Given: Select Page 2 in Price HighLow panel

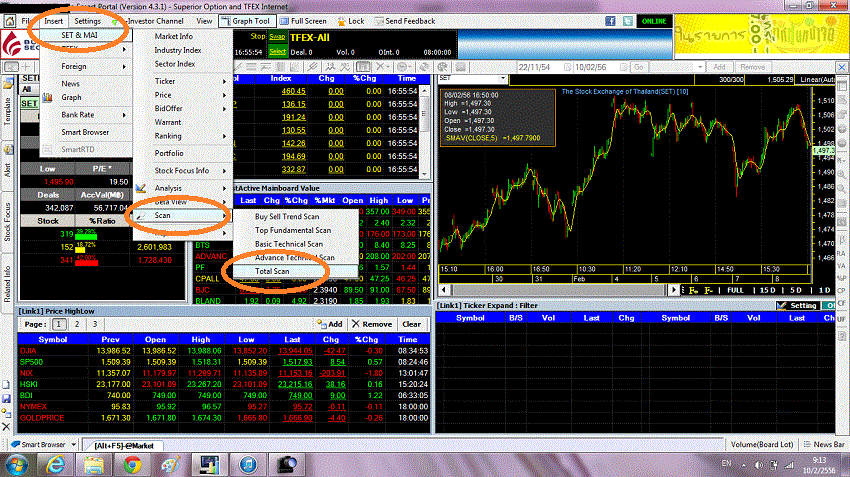Looking at the screenshot, I should pyautogui.click(x=77, y=324).
